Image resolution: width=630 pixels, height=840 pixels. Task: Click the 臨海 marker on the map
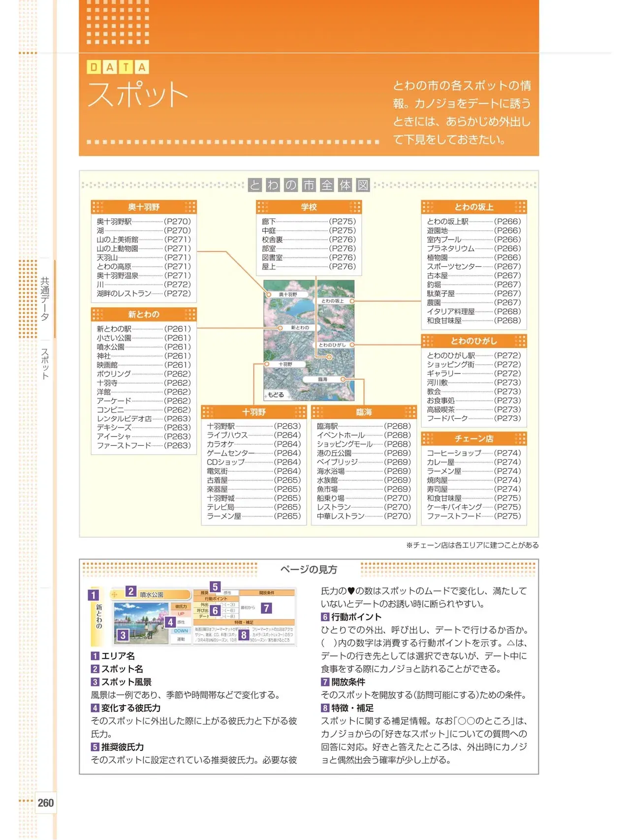pyautogui.click(x=325, y=379)
